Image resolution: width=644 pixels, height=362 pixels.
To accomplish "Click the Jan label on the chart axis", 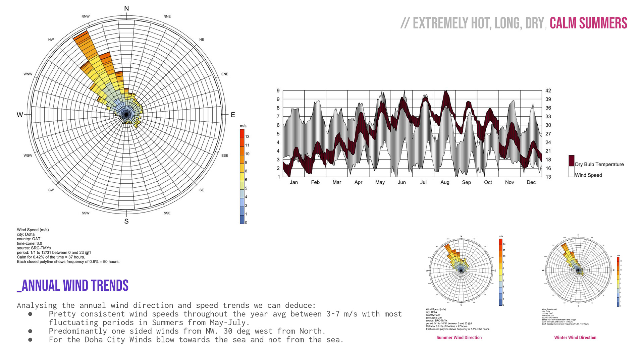I will point(293,182).
